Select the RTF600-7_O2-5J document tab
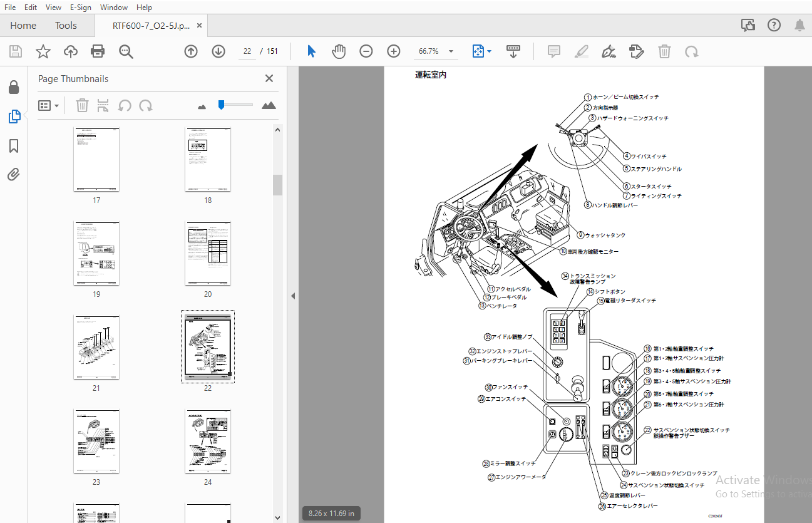The width and height of the screenshot is (812, 523). tap(151, 26)
